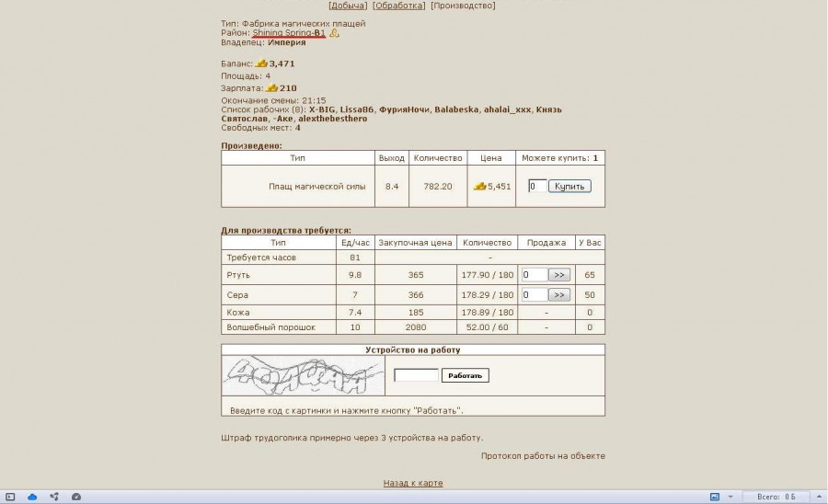Click gold icon beside price 5,451
Screen dimensions: 828x504
[479, 186]
